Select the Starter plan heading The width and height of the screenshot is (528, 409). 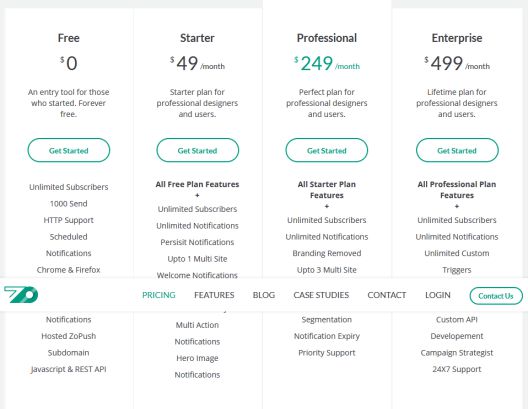click(197, 38)
